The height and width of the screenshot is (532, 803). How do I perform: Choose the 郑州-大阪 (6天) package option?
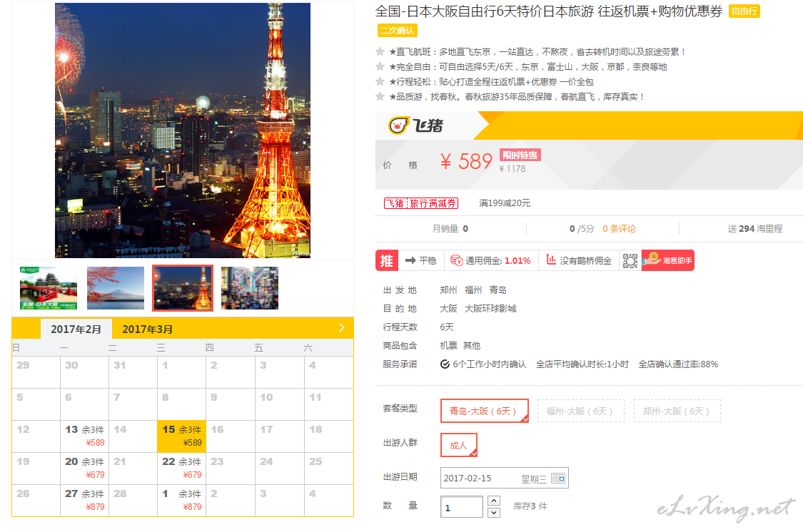click(x=677, y=411)
